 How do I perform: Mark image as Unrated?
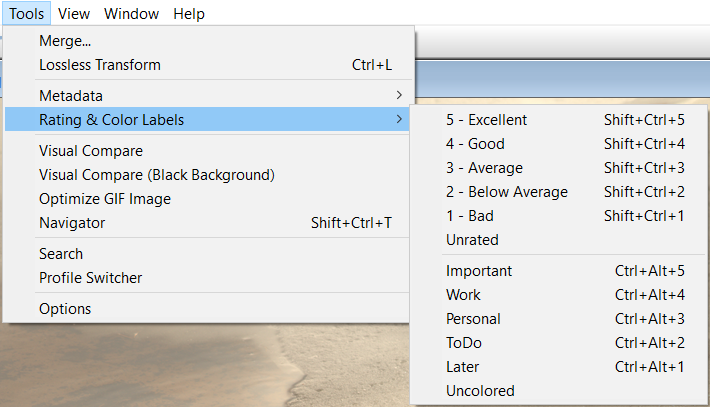[x=472, y=240]
